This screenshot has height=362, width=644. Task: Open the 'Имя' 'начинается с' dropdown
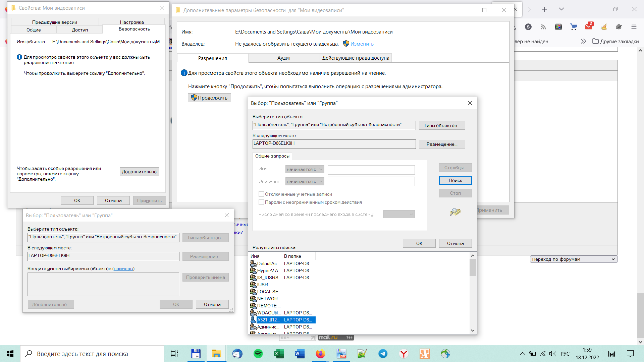(x=305, y=170)
